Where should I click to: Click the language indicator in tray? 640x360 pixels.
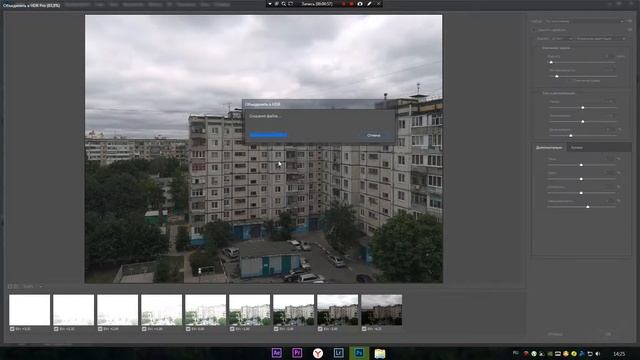coord(516,353)
